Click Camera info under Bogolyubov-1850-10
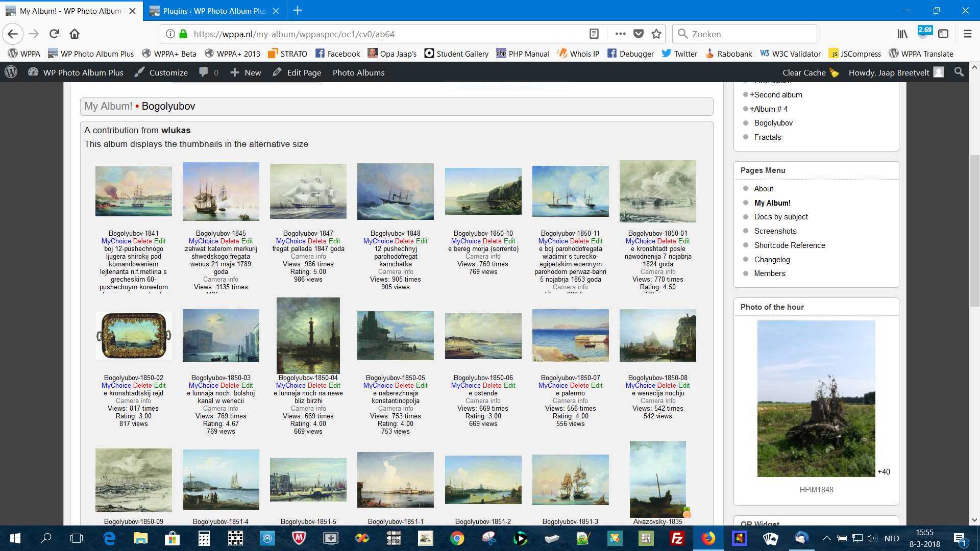The height and width of the screenshot is (551, 980). coord(483,257)
